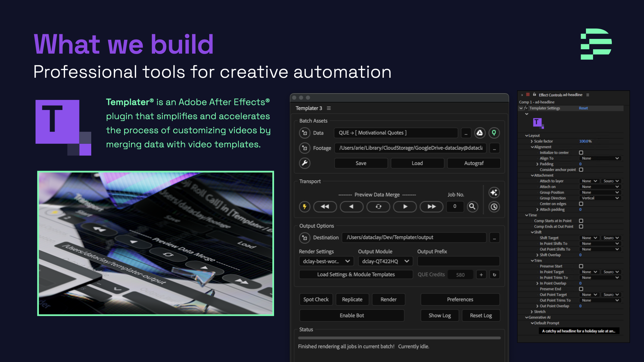Open the Render Settings dclay-best-wor dropdown
644x362 pixels.
[x=326, y=261]
